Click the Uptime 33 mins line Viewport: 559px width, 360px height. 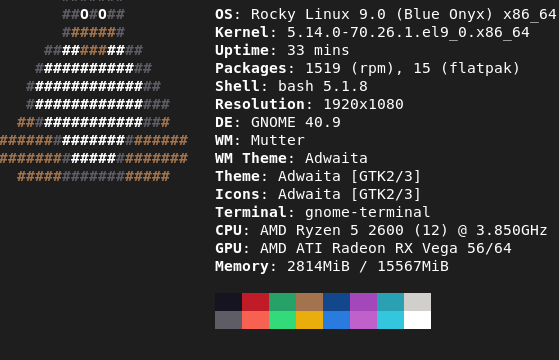[282, 51]
